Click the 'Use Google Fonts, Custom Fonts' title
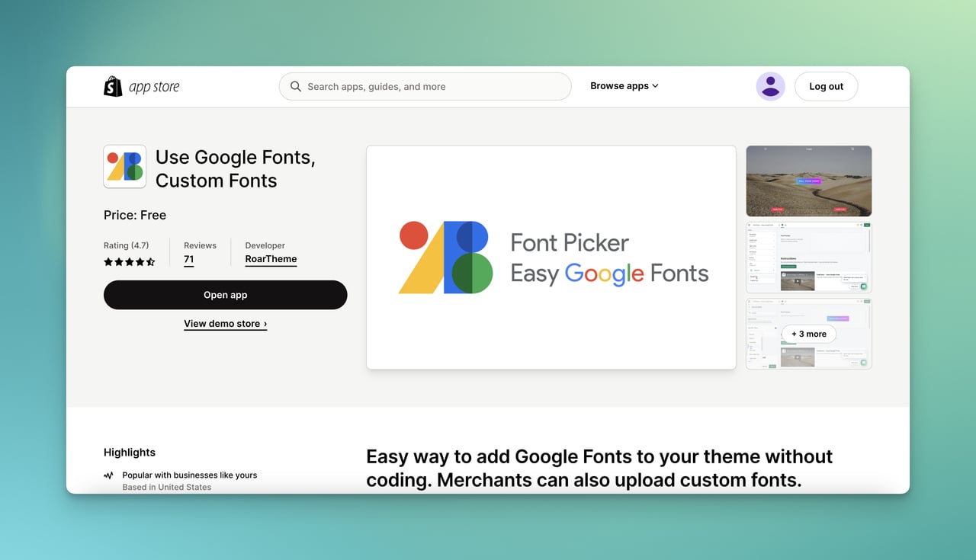The height and width of the screenshot is (560, 976). (235, 168)
